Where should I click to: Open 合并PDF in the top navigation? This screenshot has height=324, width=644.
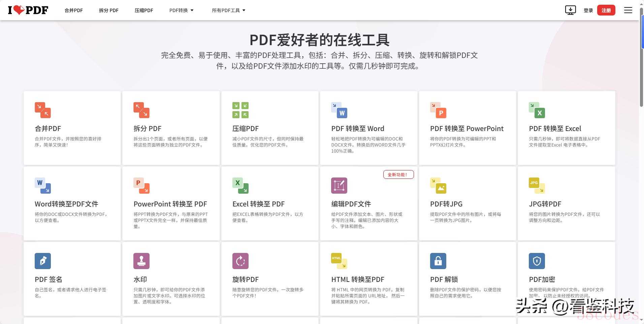pyautogui.click(x=74, y=10)
